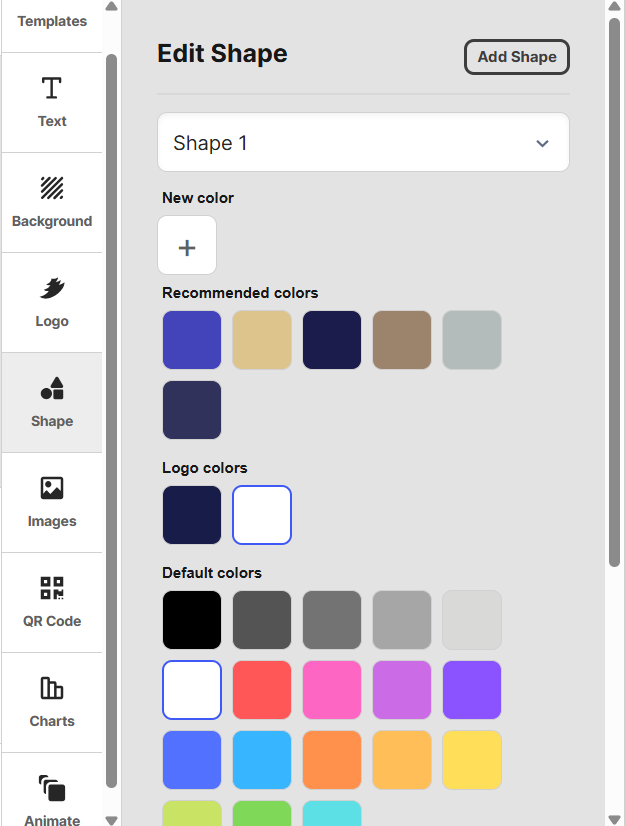Open the QR Code panel
626x826 pixels.
[x=52, y=603]
